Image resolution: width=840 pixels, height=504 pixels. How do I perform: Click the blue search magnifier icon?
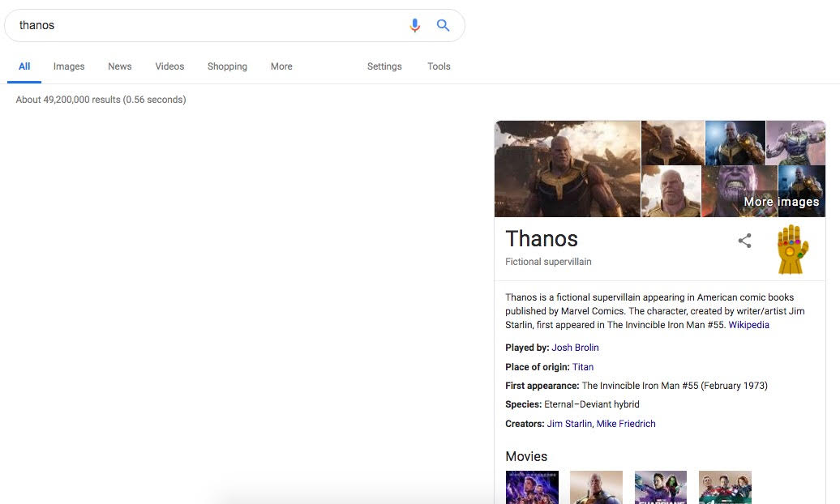(443, 25)
